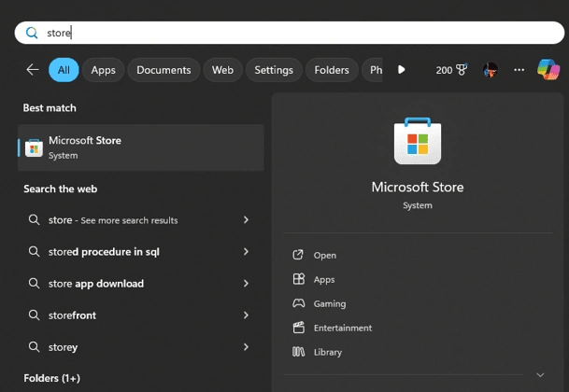Click the Gaming controller icon
Image resolution: width=569 pixels, height=392 pixels.
pos(299,303)
